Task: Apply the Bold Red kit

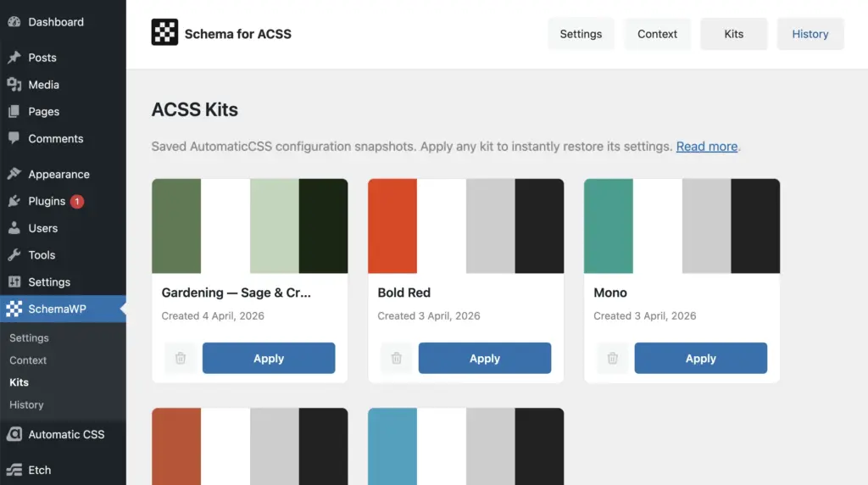Action: click(x=484, y=358)
